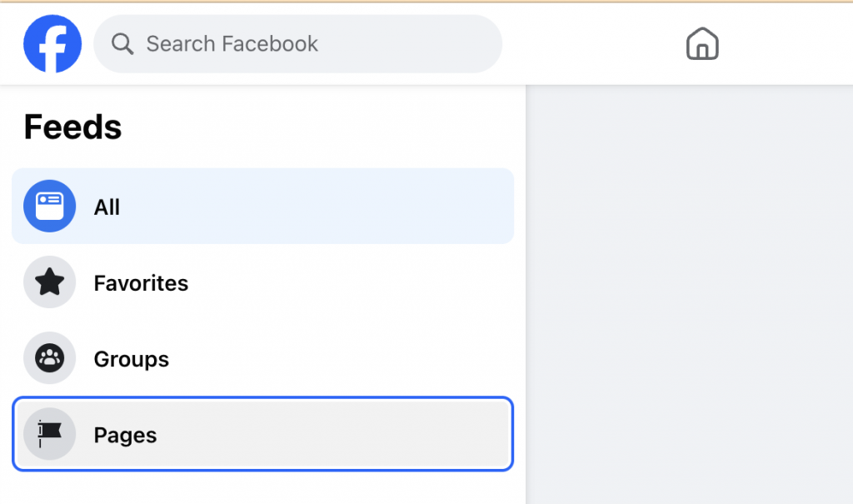
Task: Select the highlighted All feed row
Action: click(x=262, y=206)
